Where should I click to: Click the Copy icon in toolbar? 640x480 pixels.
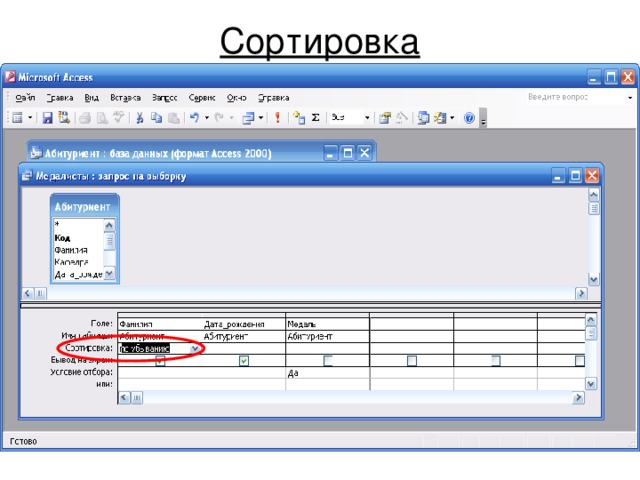click(156, 118)
